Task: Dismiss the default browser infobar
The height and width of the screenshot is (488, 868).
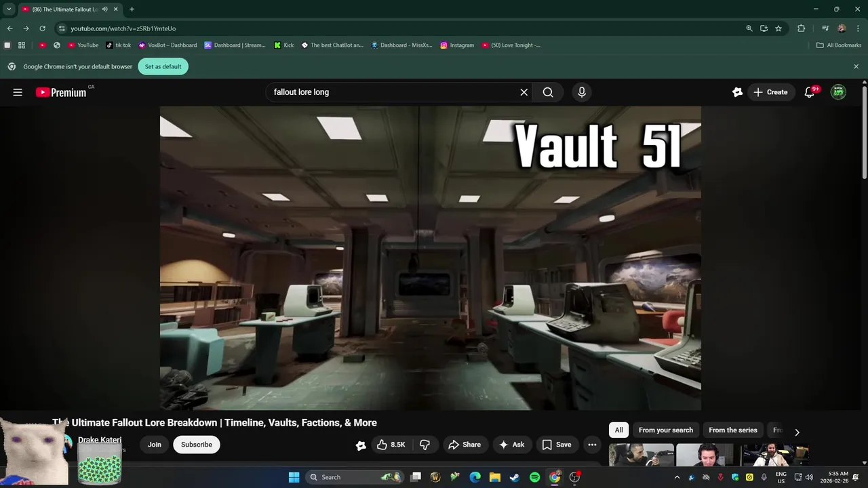Action: (856, 66)
